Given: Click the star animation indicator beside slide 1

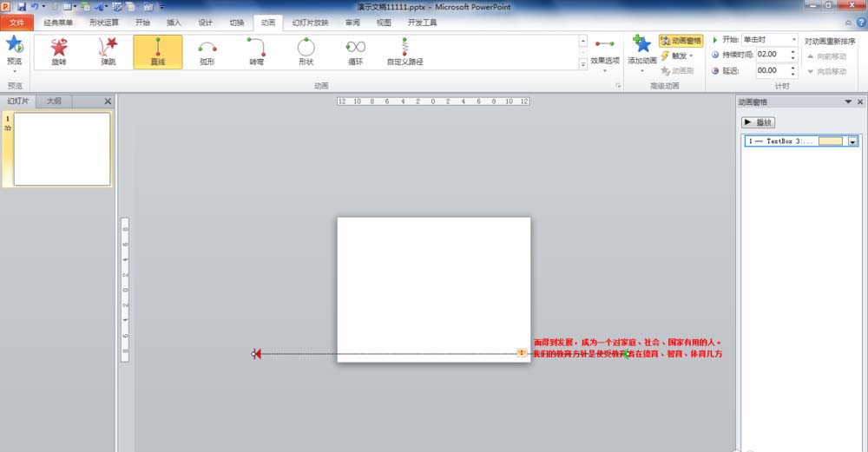Looking at the screenshot, I should coord(8,128).
